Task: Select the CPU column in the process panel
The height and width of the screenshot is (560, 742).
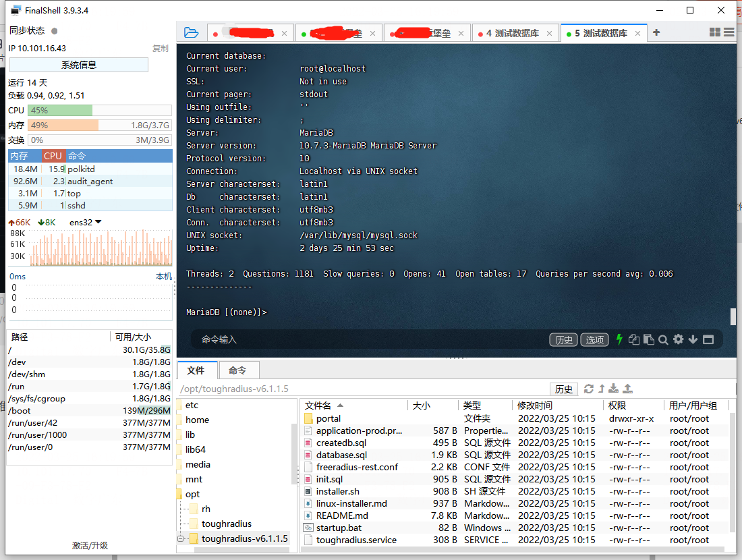Action: pyautogui.click(x=53, y=156)
